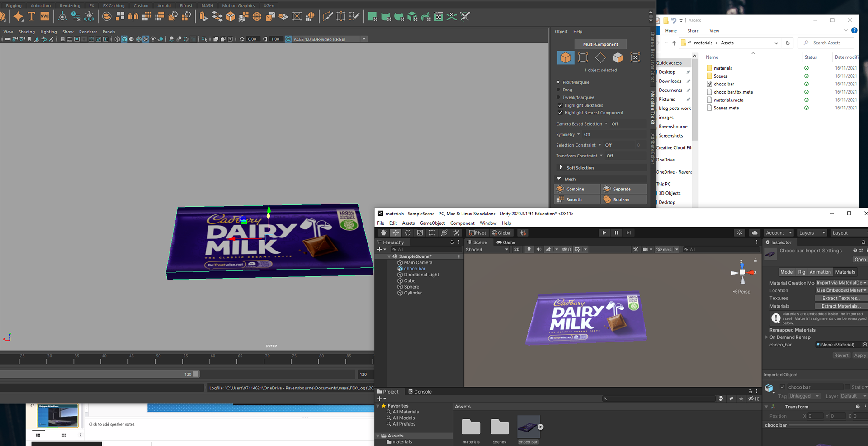
Task: Toggle Unity scene lighting bulb icon
Action: pos(529,250)
